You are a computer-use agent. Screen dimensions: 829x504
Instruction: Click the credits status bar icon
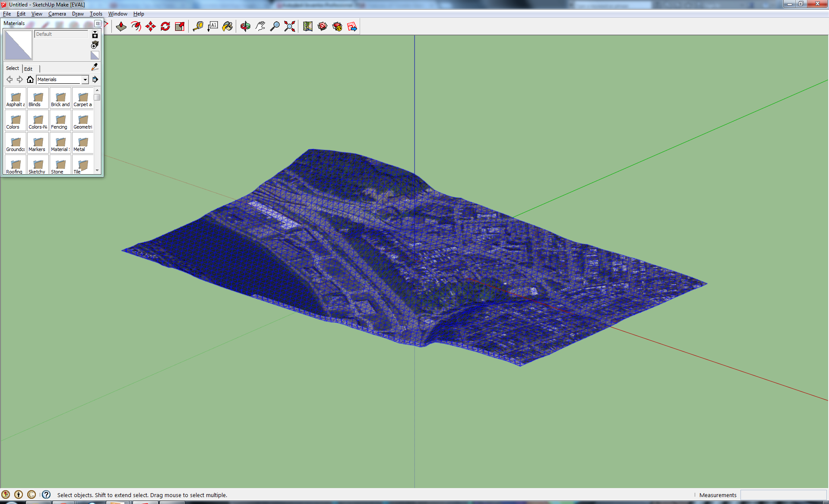(x=19, y=495)
